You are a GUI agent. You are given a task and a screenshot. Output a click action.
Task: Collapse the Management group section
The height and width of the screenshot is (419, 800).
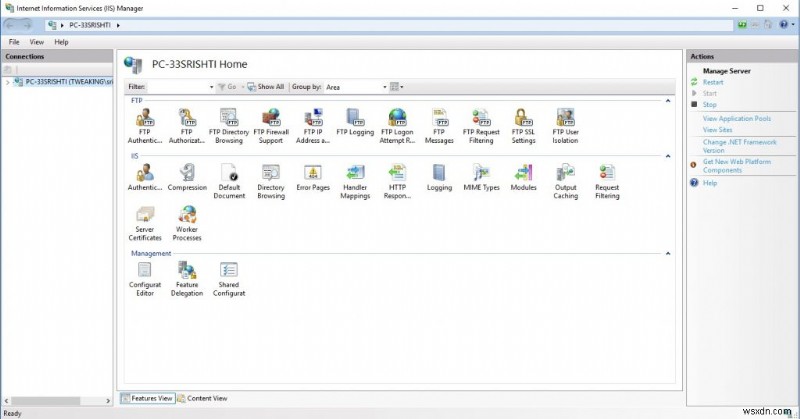[667, 253]
